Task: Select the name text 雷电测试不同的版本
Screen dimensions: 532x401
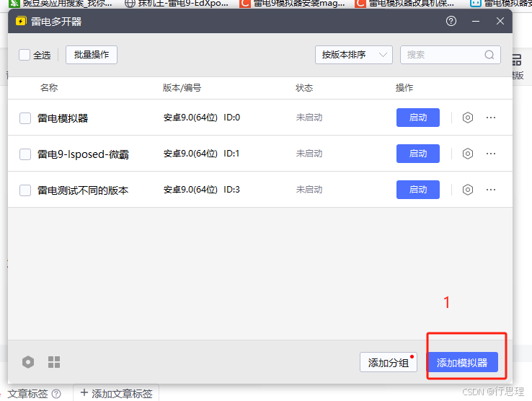Action: pos(83,190)
